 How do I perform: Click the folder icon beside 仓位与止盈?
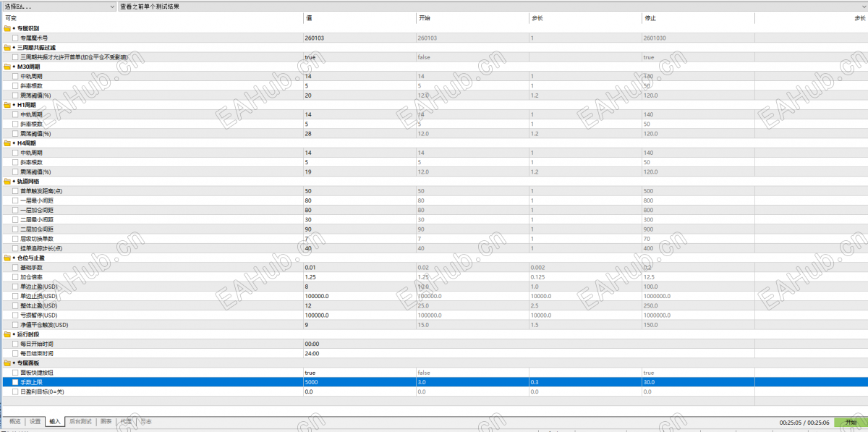click(x=7, y=258)
